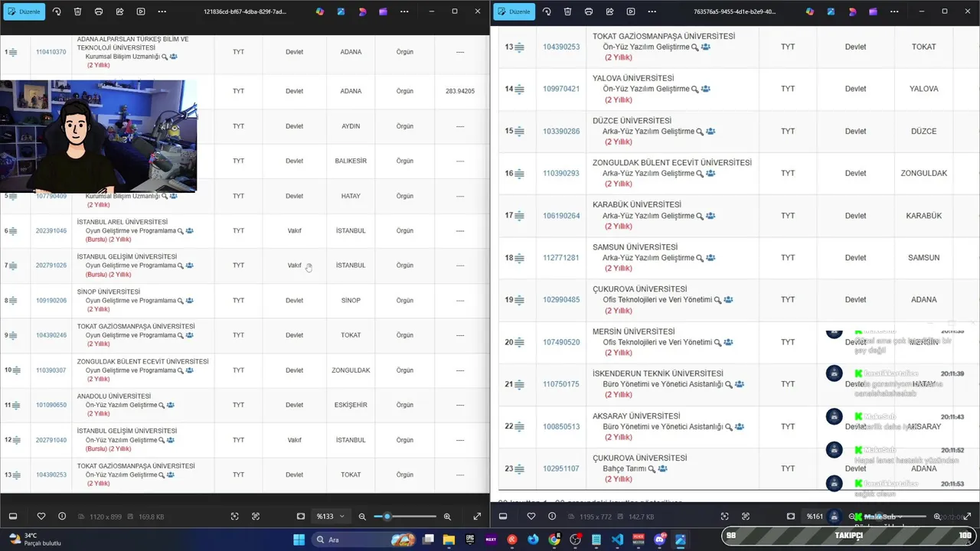The height and width of the screenshot is (551, 980).
Task: Toggle filmstrip in right window's bottom bar
Action: (x=503, y=517)
